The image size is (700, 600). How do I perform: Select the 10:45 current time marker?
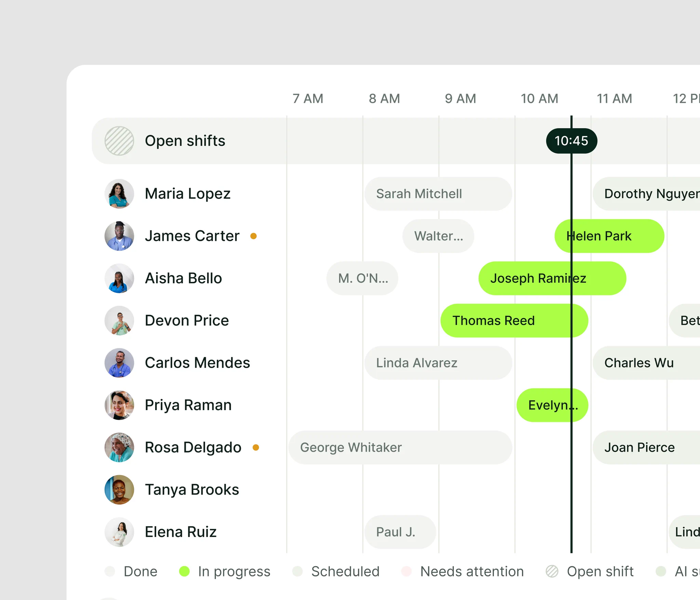pos(571,141)
